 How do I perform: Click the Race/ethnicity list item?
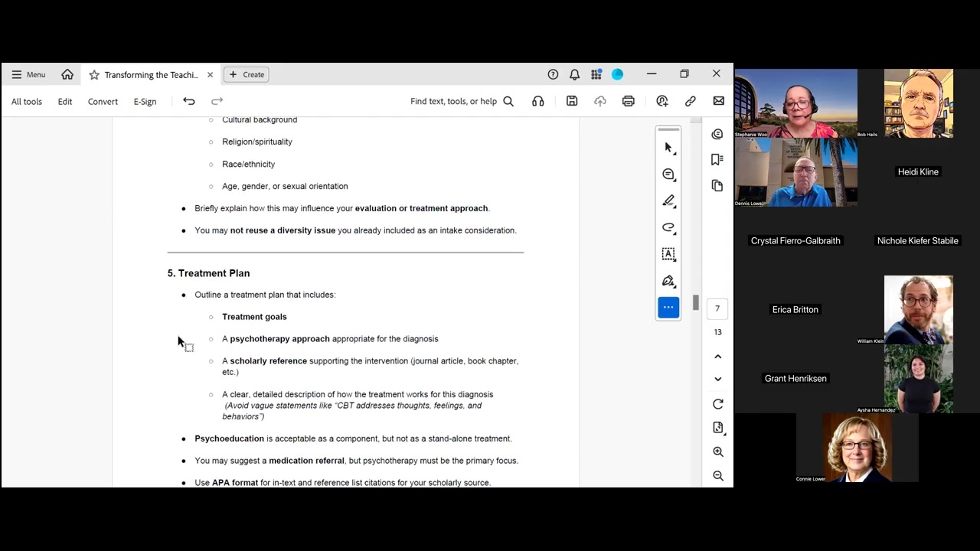click(x=248, y=164)
